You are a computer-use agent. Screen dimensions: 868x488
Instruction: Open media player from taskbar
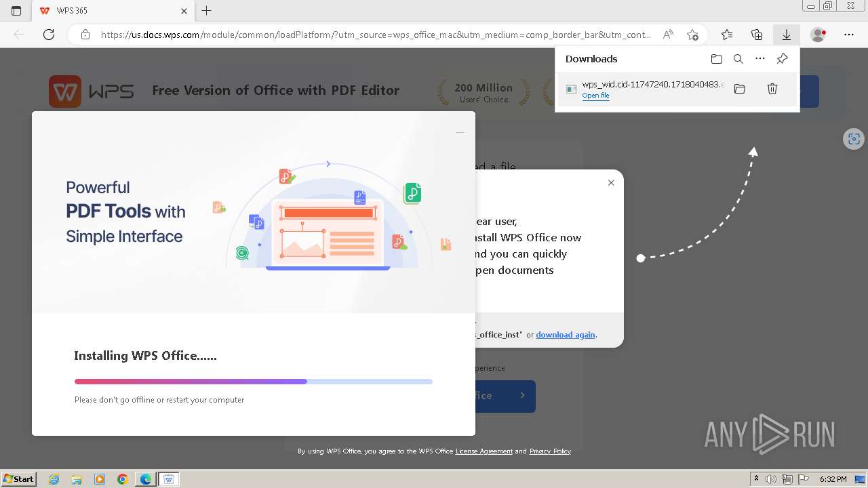100,479
